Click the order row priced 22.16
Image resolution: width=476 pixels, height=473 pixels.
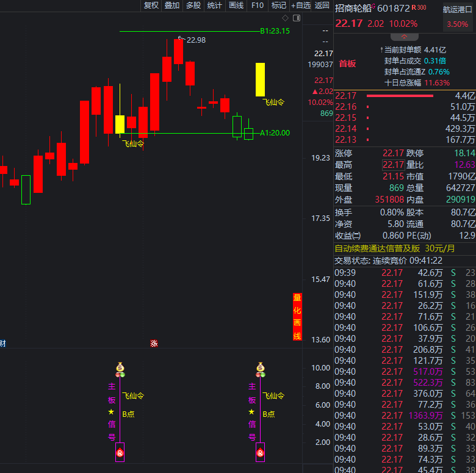(x=405, y=107)
